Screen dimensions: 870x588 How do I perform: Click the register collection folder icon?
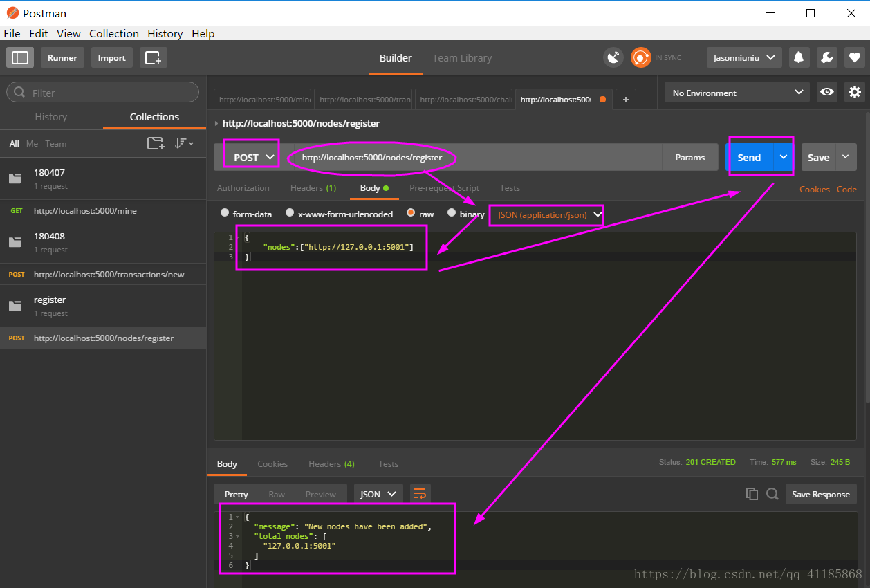(x=15, y=306)
